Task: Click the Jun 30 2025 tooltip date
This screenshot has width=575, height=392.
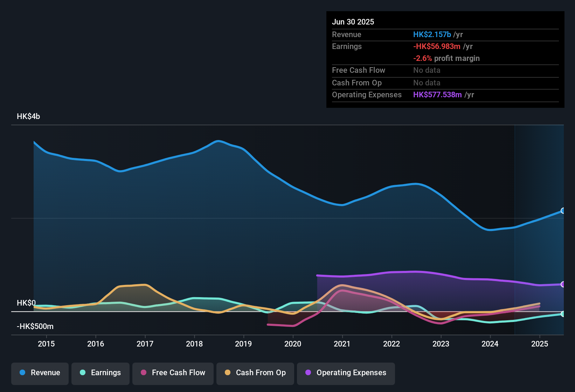Action: click(353, 22)
